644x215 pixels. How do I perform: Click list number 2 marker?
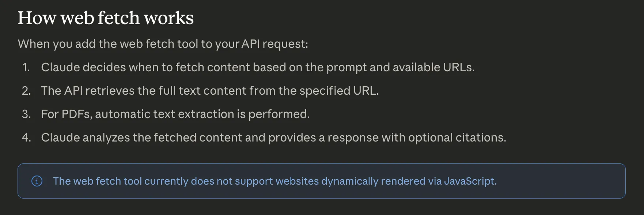tap(26, 91)
